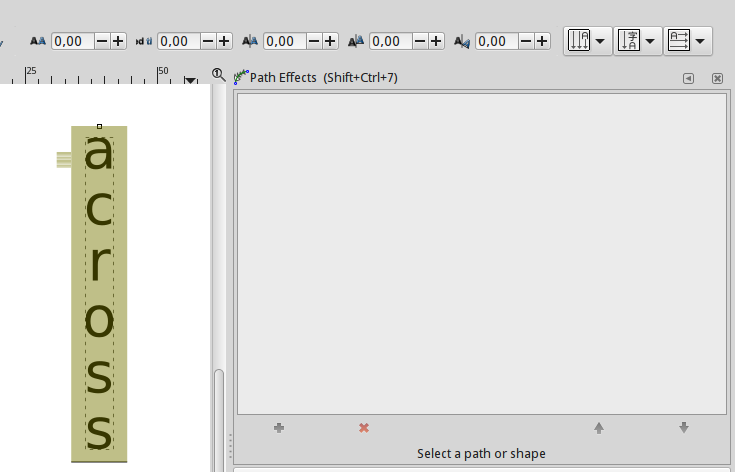Open the writing mode dropdown

pos(588,41)
